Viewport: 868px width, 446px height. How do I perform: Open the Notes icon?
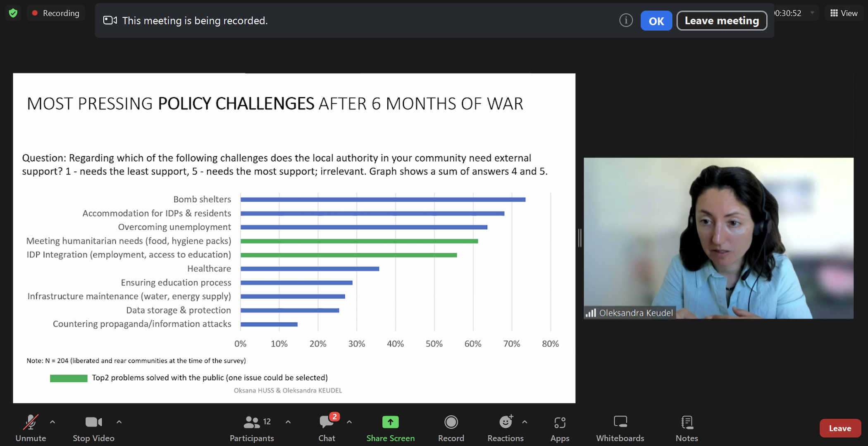[687, 422]
